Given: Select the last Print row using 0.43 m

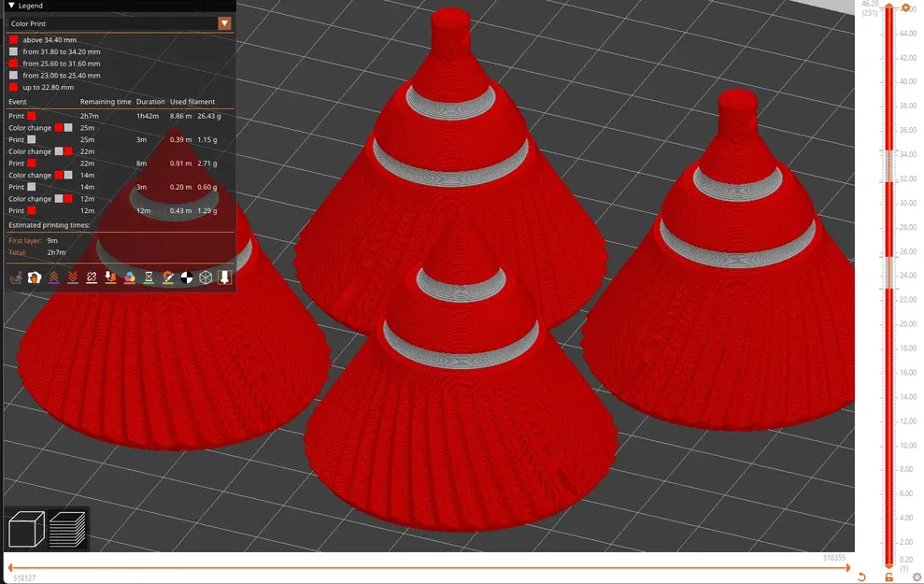Looking at the screenshot, I should tap(121, 210).
